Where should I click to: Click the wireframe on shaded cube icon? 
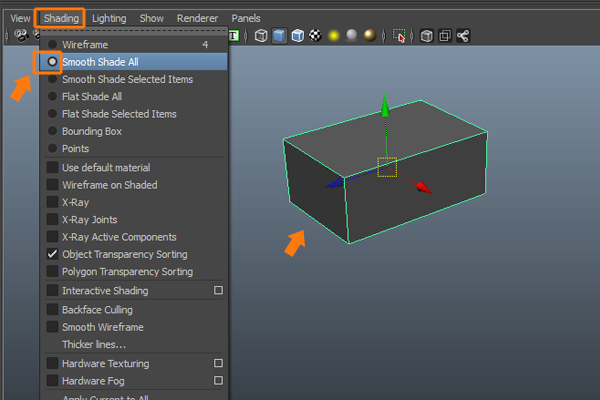click(297, 36)
